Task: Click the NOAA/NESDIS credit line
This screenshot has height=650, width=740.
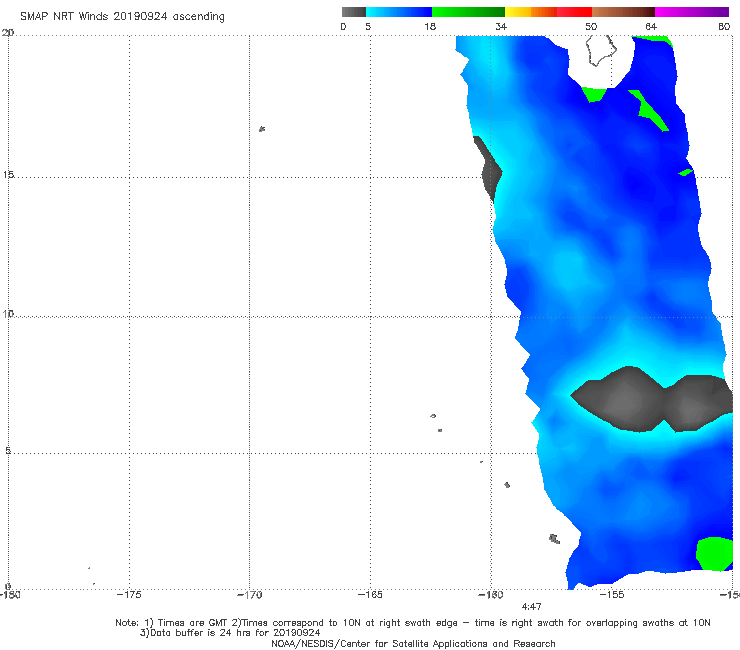Action: point(413,643)
